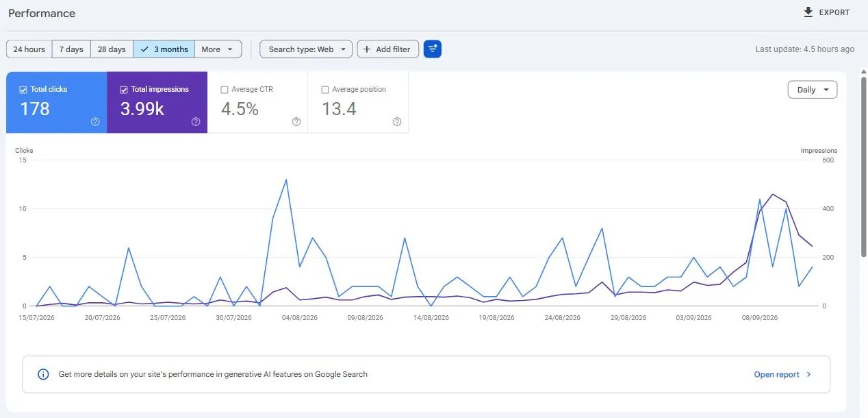Click the 3.99k impressions value
868x418 pixels.
142,108
